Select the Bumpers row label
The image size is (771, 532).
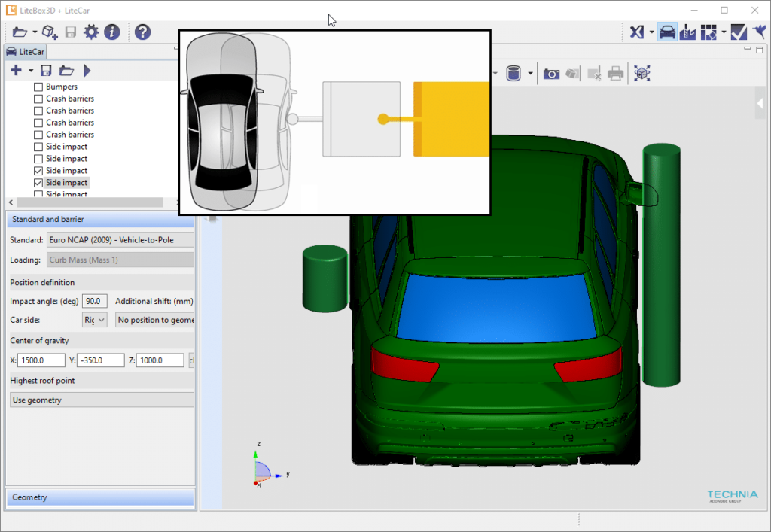coord(62,87)
